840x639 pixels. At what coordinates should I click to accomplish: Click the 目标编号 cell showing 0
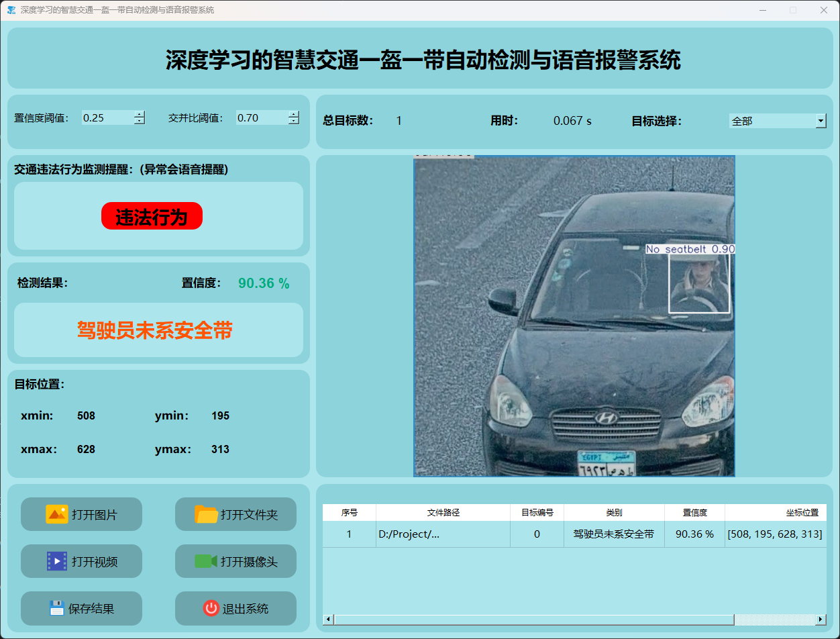click(x=537, y=534)
